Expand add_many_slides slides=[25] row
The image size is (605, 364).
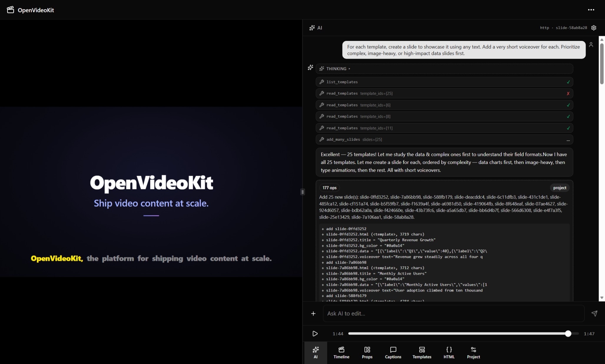(444, 139)
